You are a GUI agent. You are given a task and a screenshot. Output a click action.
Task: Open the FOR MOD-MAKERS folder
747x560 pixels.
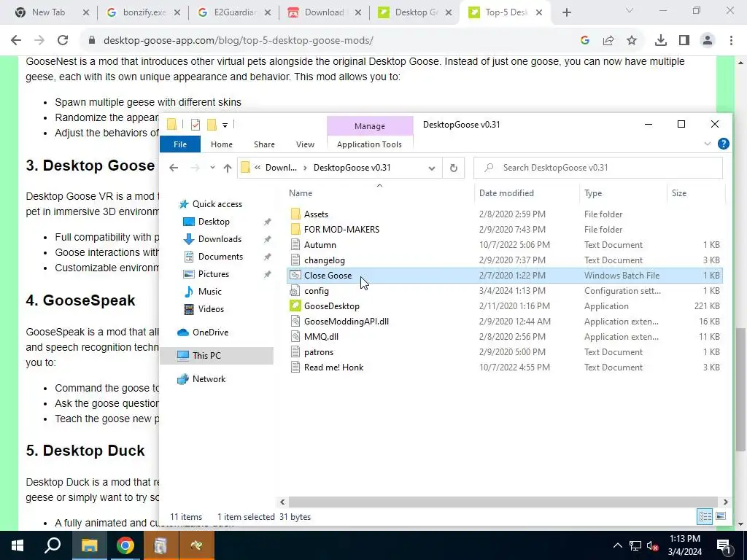pos(341,230)
